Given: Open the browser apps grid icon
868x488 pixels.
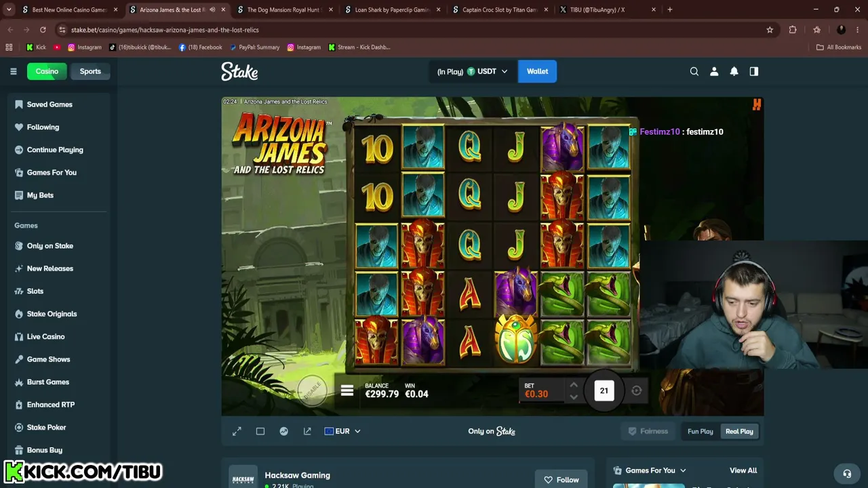Looking at the screenshot, I should (x=9, y=47).
